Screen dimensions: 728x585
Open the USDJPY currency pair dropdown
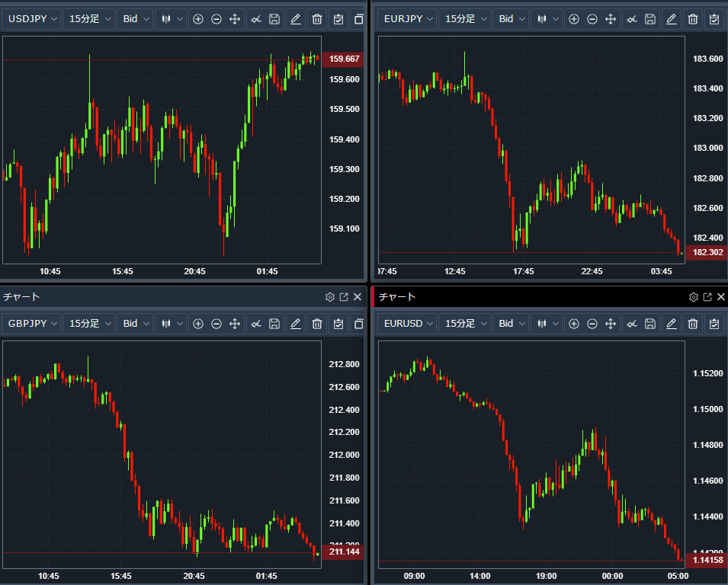[x=32, y=19]
